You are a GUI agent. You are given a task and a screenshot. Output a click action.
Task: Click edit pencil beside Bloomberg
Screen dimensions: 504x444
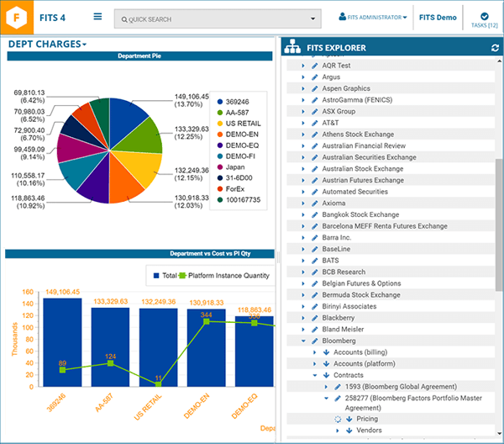pos(315,341)
